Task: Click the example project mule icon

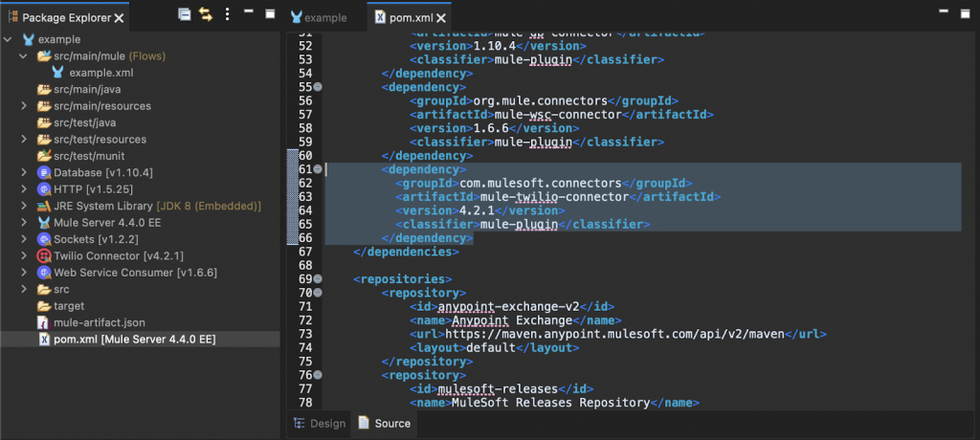Action: 28,39
